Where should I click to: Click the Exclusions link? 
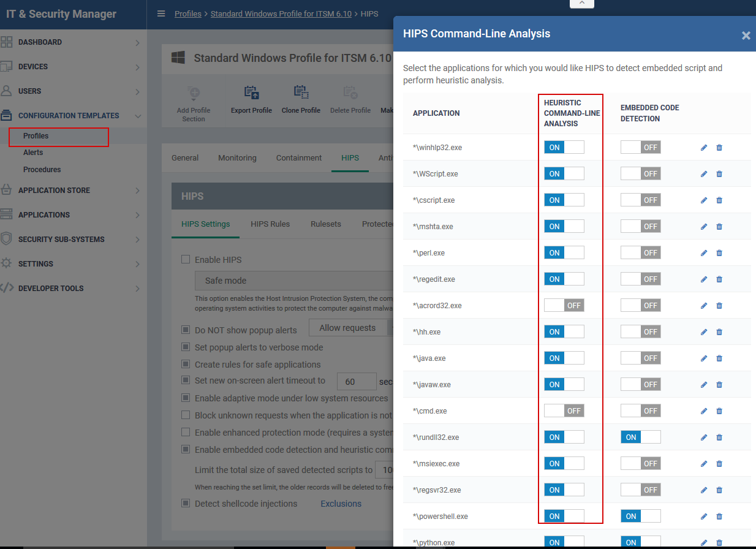click(341, 504)
